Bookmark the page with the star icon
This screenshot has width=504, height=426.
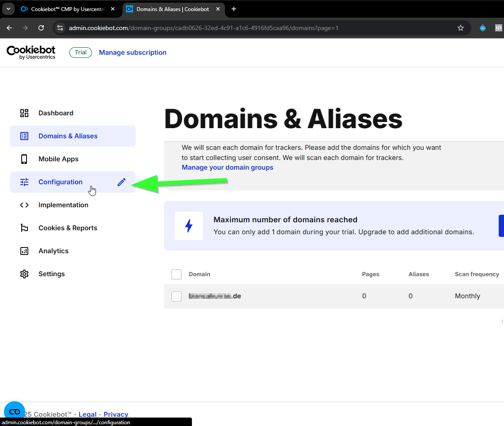click(x=461, y=28)
